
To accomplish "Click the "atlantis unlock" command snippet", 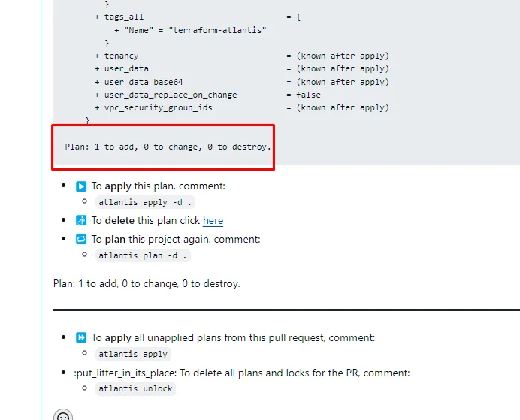I will click(135, 388).
